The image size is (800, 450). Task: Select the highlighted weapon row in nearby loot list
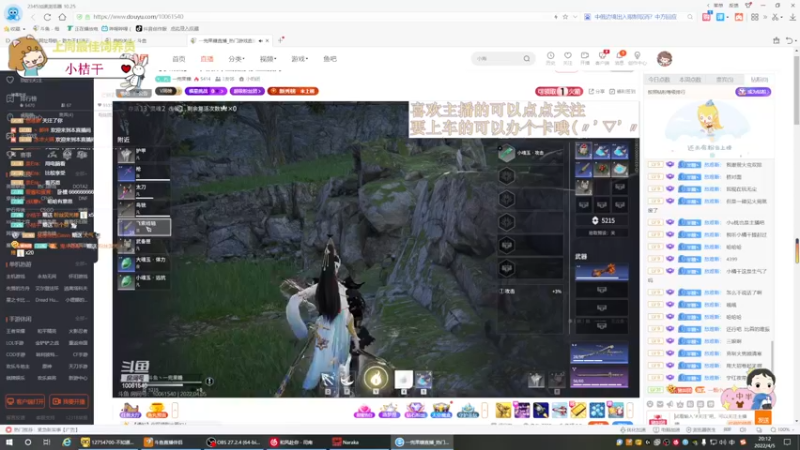tap(144, 227)
